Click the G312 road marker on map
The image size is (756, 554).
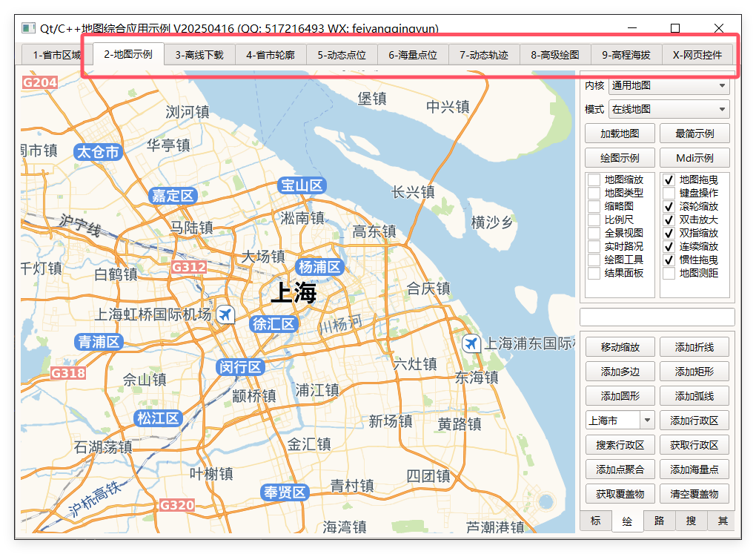pos(189,267)
